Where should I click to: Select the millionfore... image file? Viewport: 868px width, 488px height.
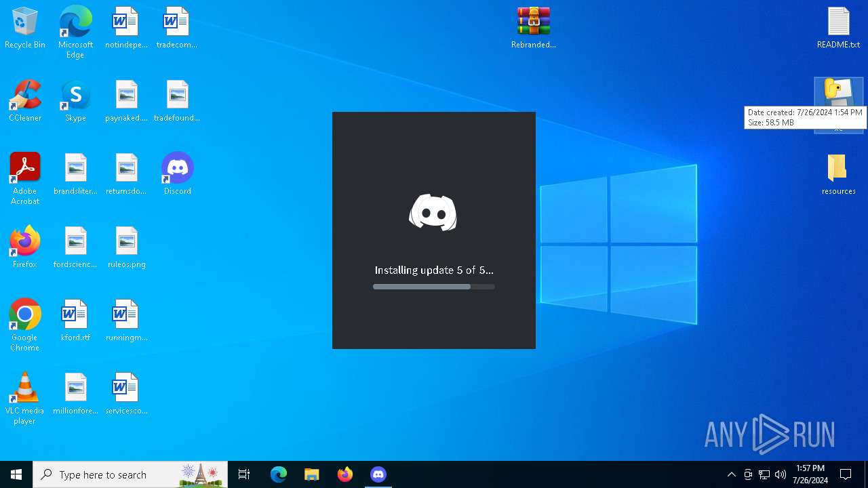point(75,394)
